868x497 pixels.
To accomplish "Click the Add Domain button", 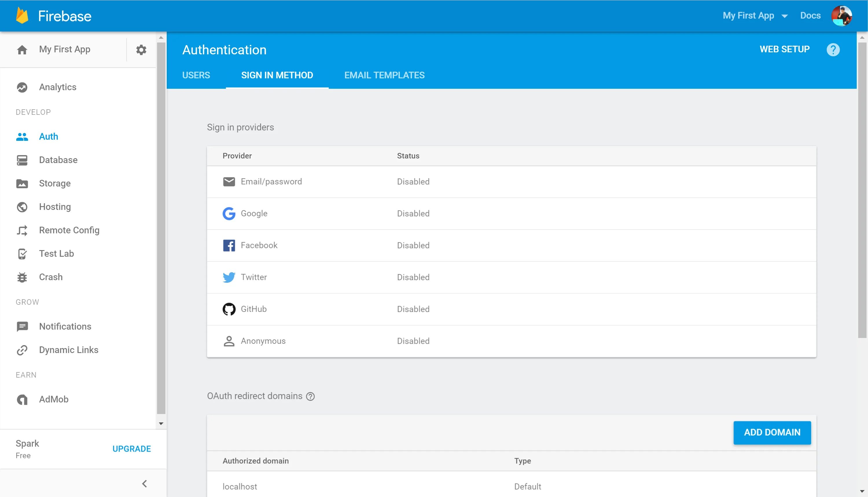I will coord(772,433).
